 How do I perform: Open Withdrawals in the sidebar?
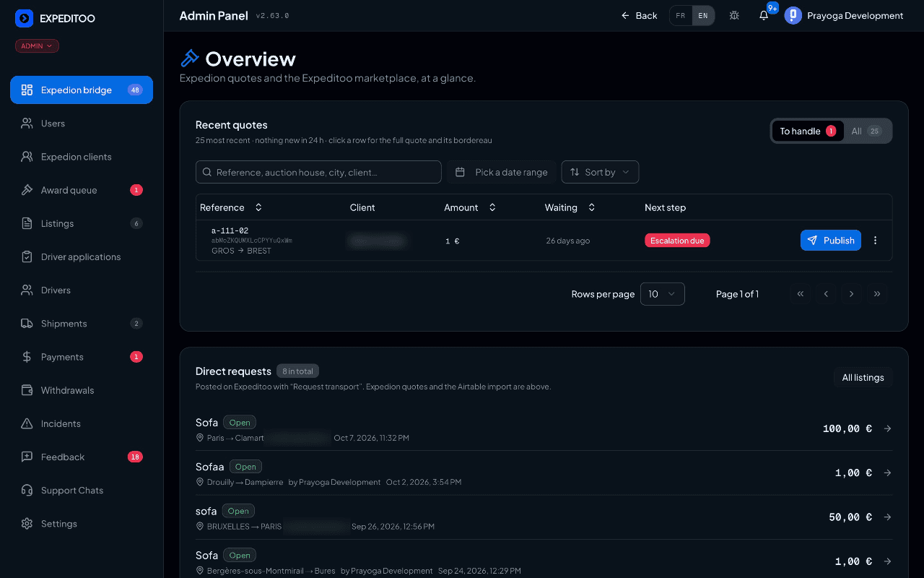(82, 390)
